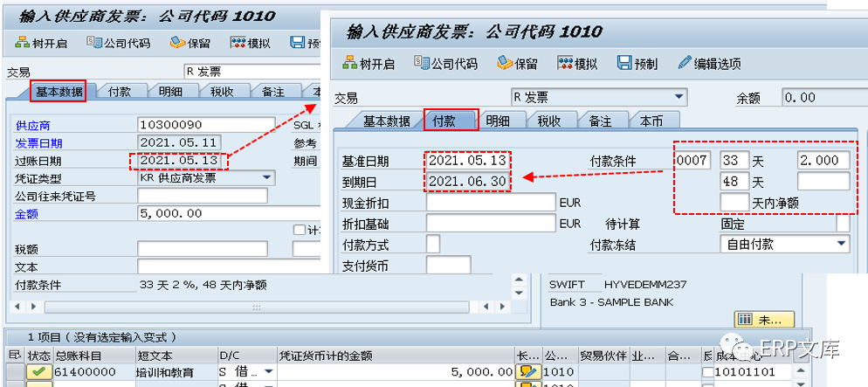Image resolution: width=868 pixels, height=387 pixels.
Task: Select 基本数据 tab in left window
Action: (59, 92)
